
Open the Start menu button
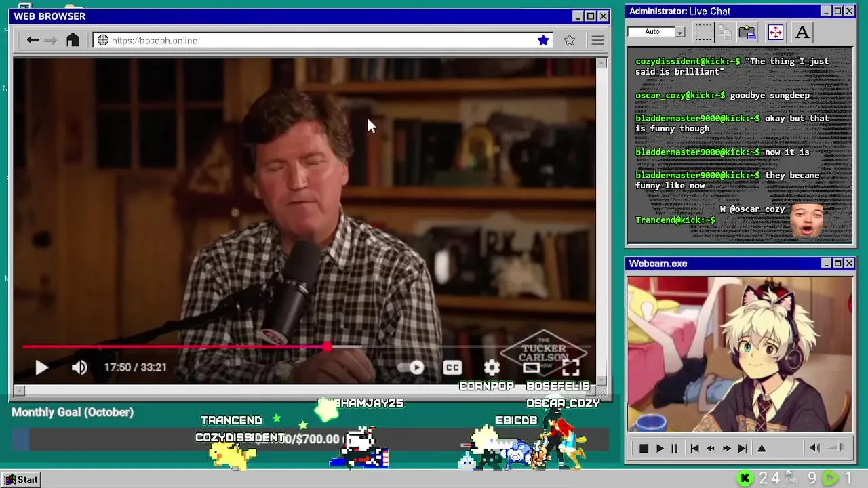pyautogui.click(x=22, y=479)
